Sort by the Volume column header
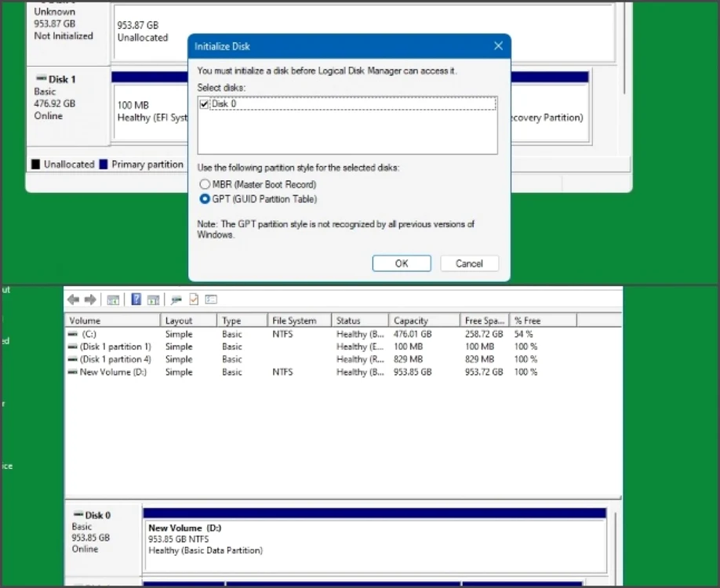 click(112, 321)
